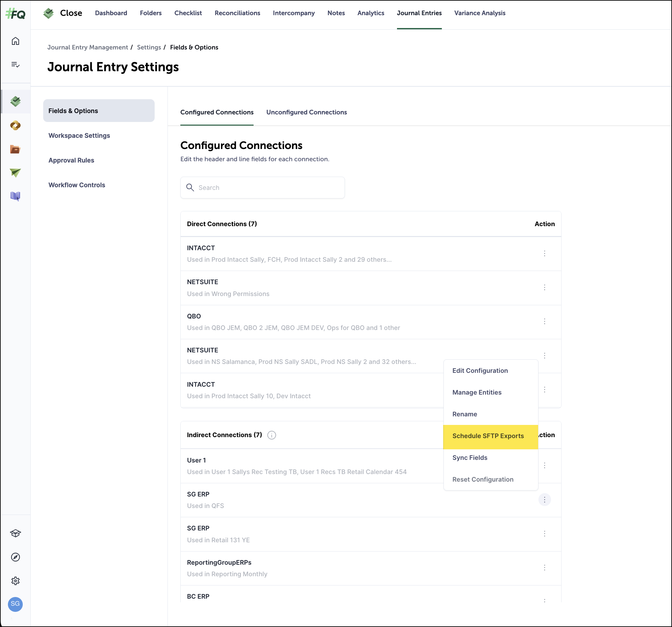Open action menu for ReportingGroupERPs
This screenshot has height=627, width=672.
(x=544, y=568)
